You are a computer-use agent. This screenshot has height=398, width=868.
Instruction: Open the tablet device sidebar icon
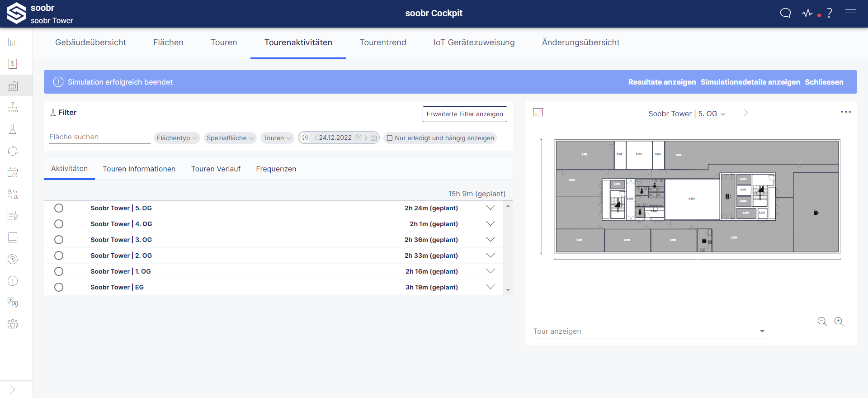(13, 237)
